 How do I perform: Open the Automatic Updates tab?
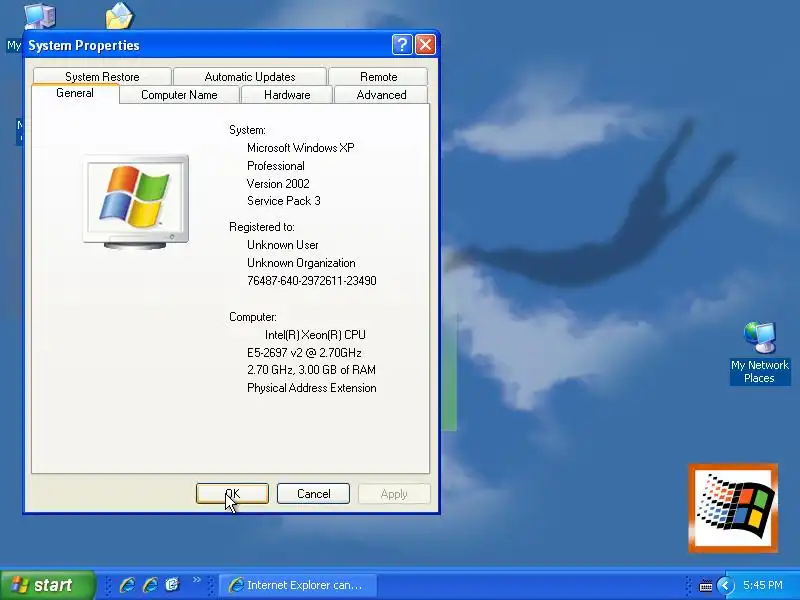tap(249, 77)
